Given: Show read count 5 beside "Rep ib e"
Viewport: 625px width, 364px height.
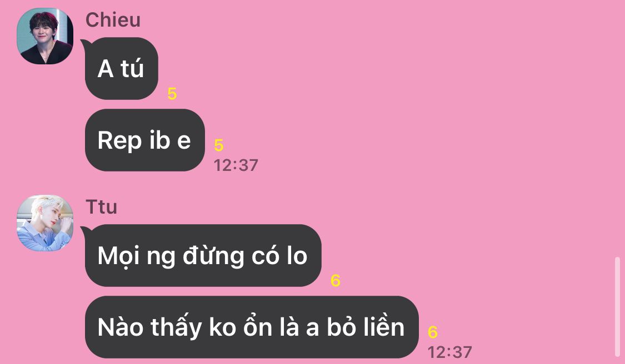Looking at the screenshot, I should (218, 145).
